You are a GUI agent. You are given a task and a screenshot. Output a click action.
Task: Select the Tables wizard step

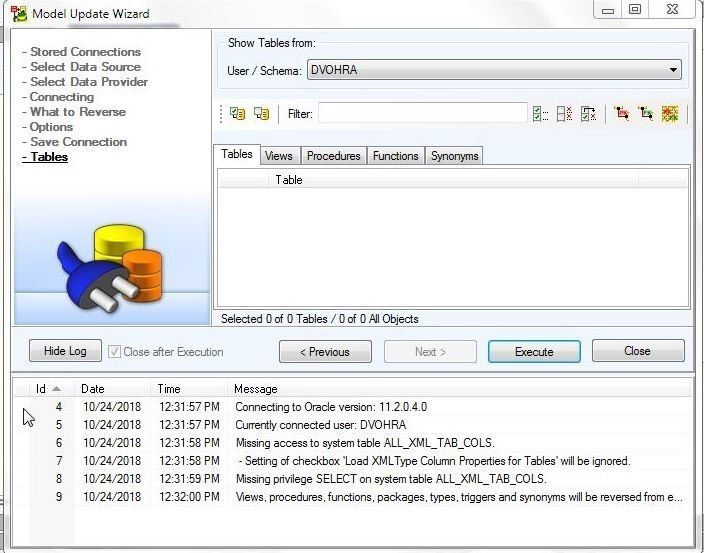(x=45, y=157)
